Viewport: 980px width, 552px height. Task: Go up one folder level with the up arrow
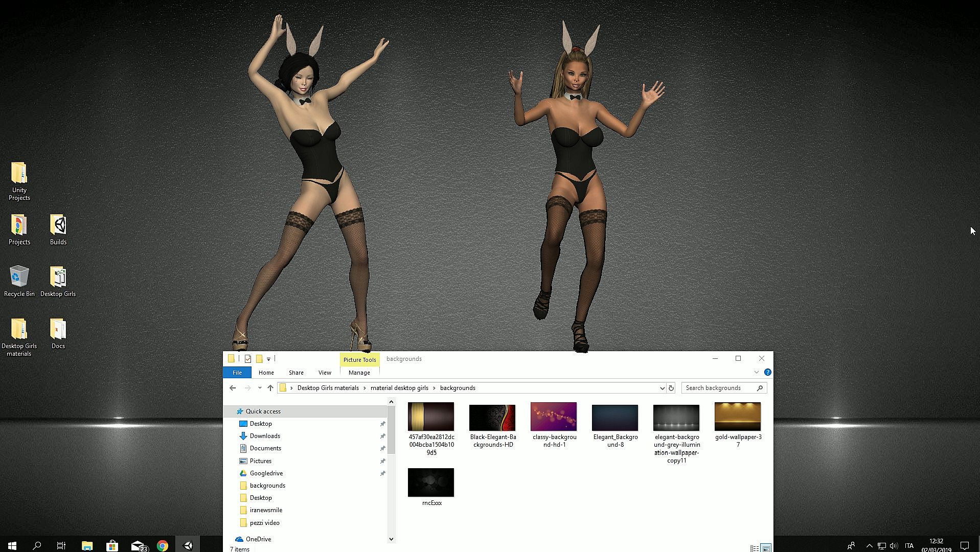270,388
